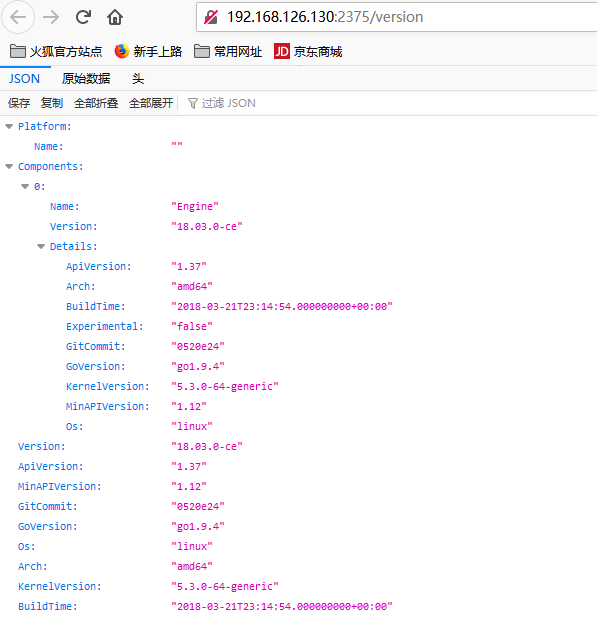Select Platform Name empty string value

pyautogui.click(x=177, y=145)
